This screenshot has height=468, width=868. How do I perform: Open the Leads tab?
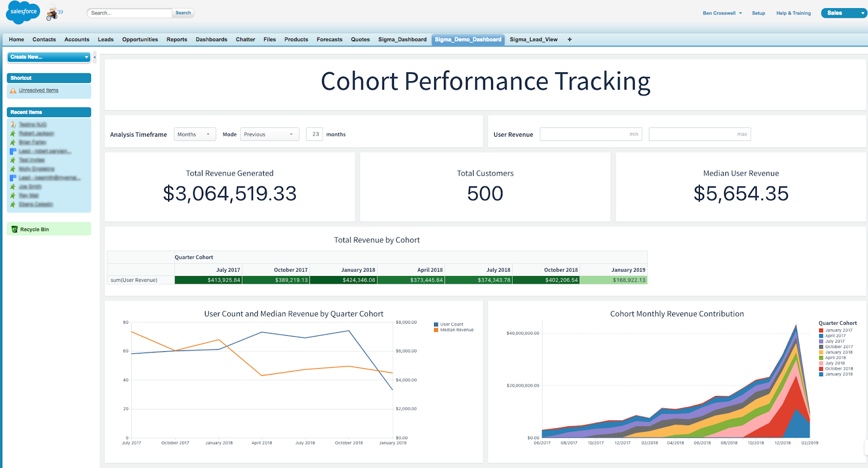click(106, 40)
